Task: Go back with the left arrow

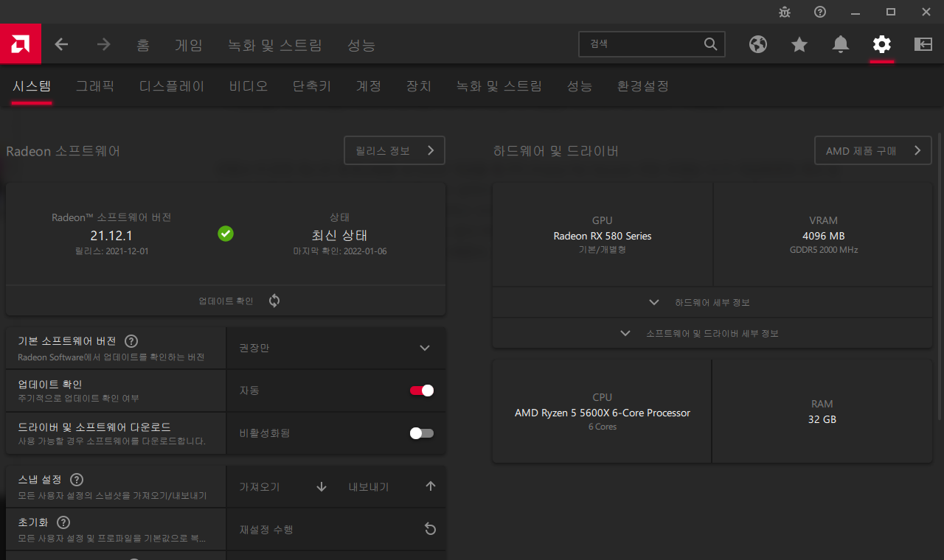Action: [61, 44]
